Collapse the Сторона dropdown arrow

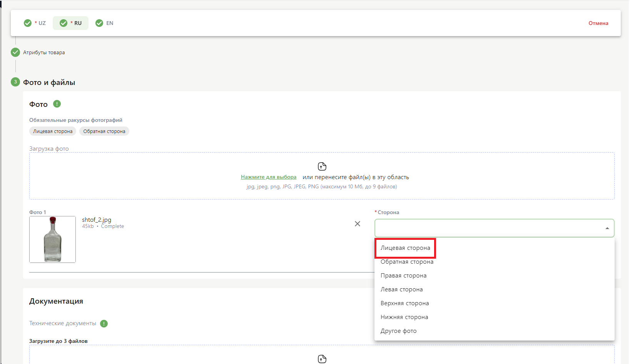tap(607, 228)
